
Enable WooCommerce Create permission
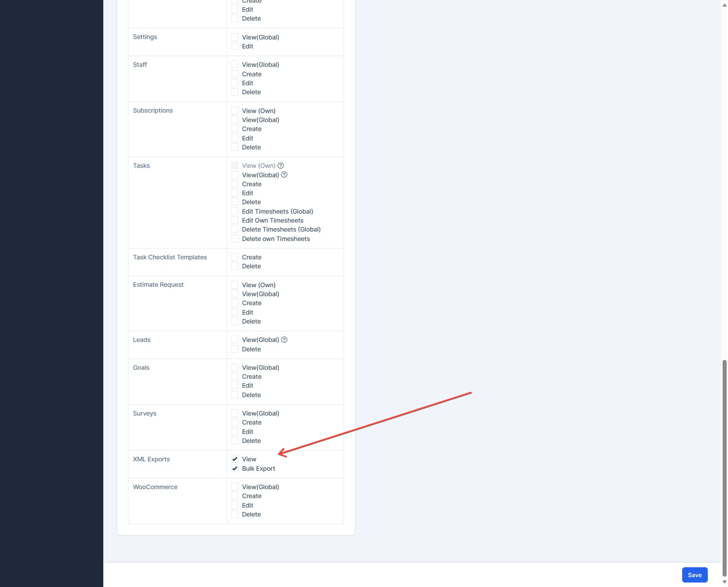coord(234,496)
